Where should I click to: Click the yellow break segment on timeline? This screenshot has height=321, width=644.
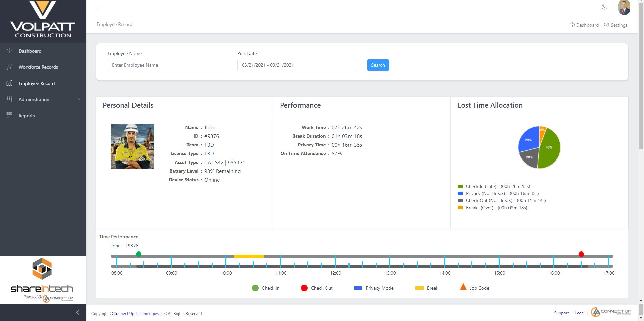[x=249, y=256]
